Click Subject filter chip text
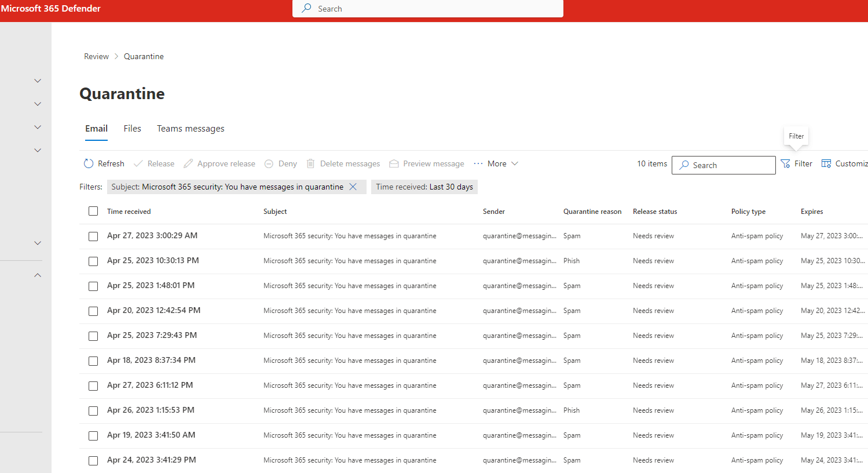The image size is (868, 473). (227, 187)
